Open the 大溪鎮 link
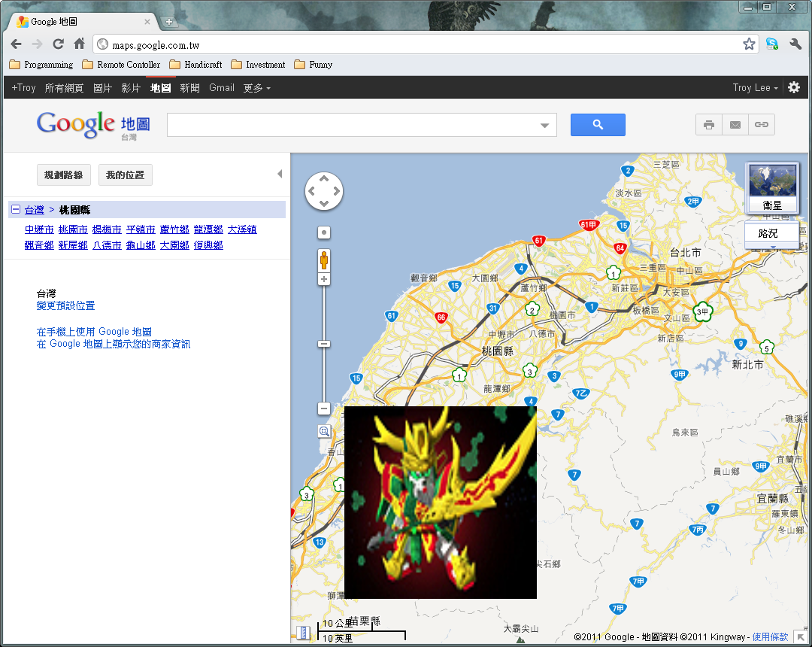 (242, 229)
